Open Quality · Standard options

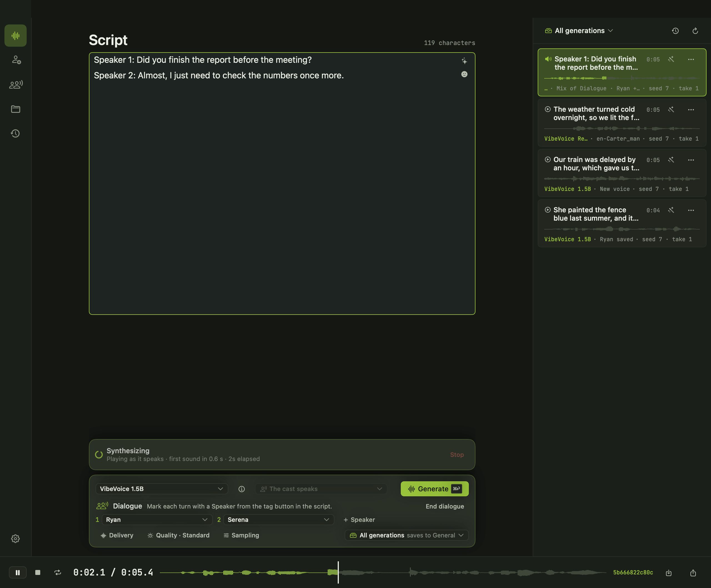(178, 535)
